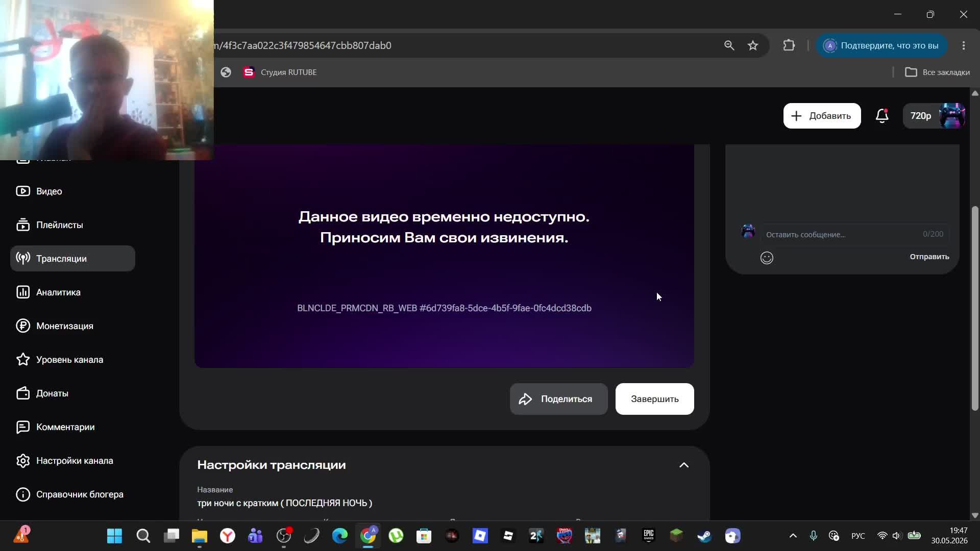Open Wi-Fi network tray icon

tap(882, 536)
